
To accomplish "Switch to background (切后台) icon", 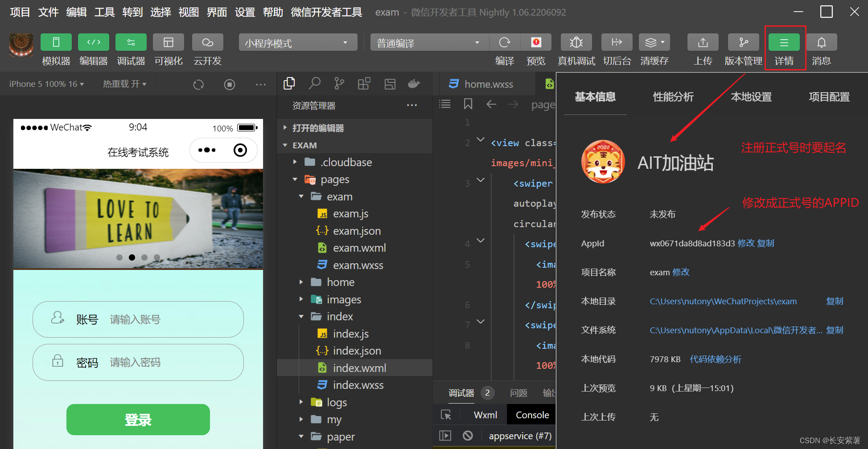I will pos(617,42).
